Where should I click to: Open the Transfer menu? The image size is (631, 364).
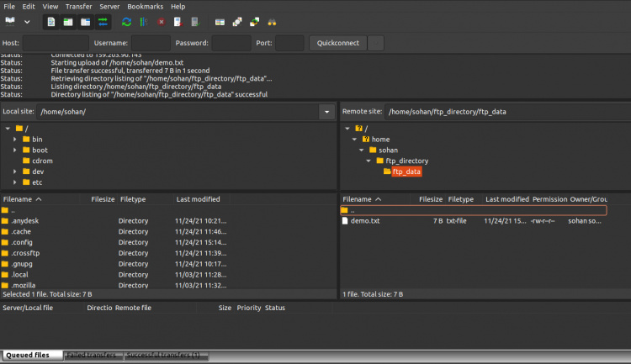point(78,6)
